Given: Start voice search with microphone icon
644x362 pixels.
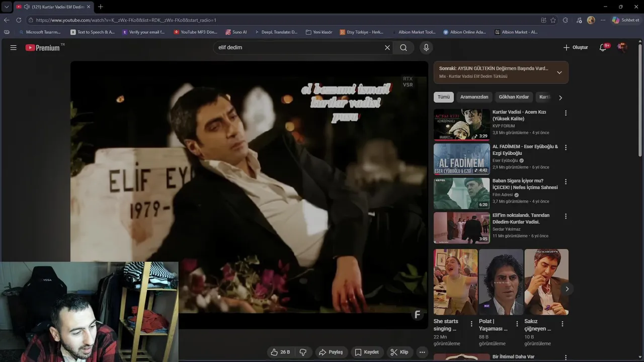Looking at the screenshot, I should pos(426,48).
